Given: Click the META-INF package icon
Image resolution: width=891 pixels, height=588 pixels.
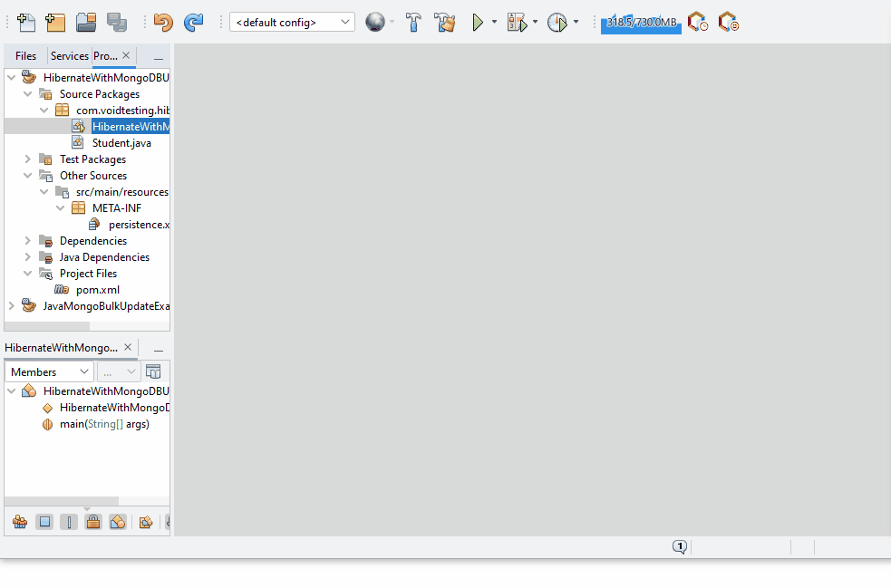Looking at the screenshot, I should click(79, 208).
